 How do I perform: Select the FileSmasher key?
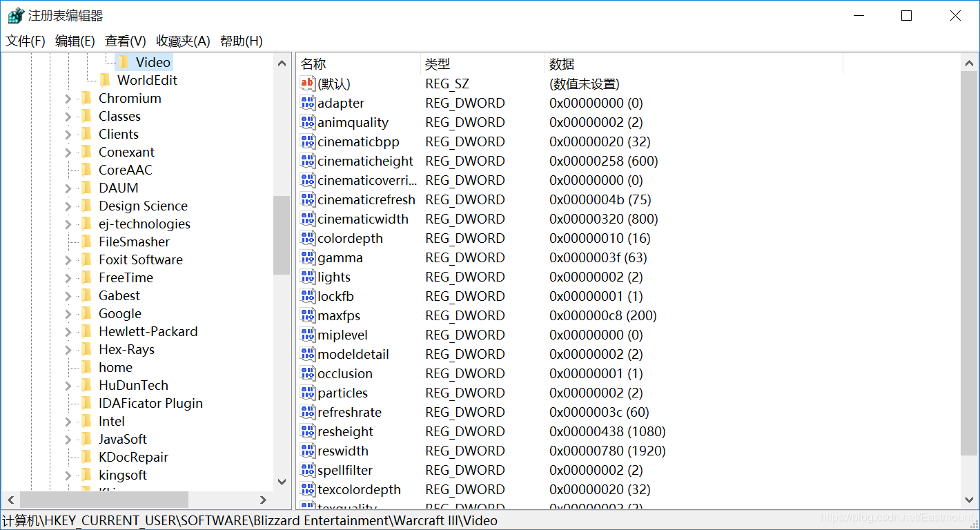click(134, 242)
